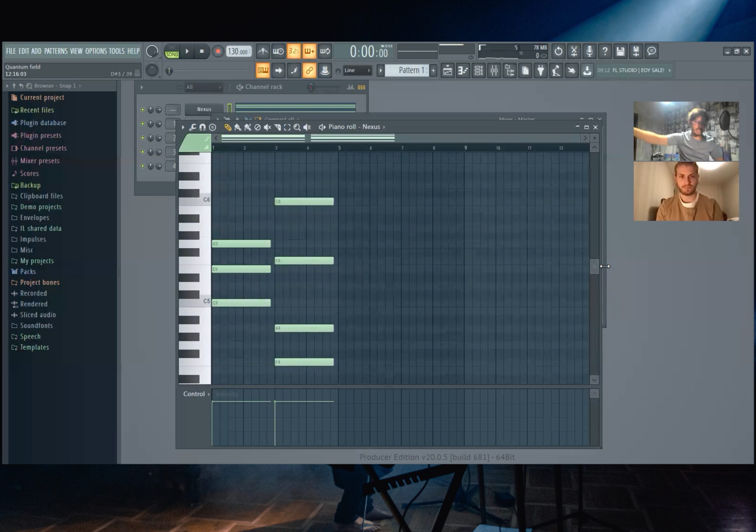Click the Cut audio editor scissors icon

(x=574, y=51)
